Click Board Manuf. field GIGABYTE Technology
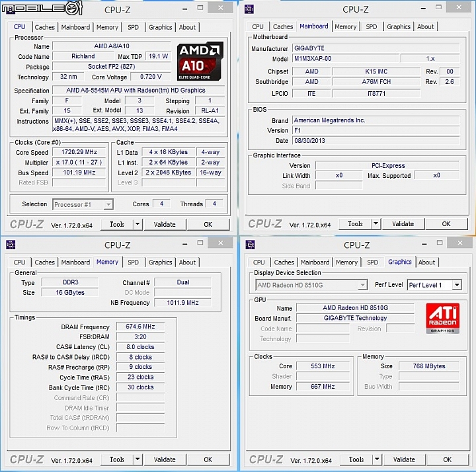The width and height of the screenshot is (476, 472). point(356,318)
